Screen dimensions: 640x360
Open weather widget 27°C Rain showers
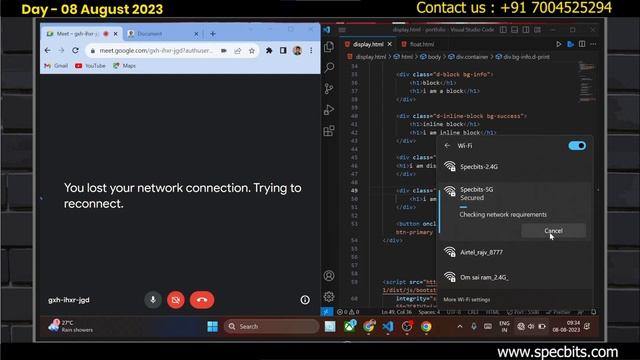tap(71, 327)
